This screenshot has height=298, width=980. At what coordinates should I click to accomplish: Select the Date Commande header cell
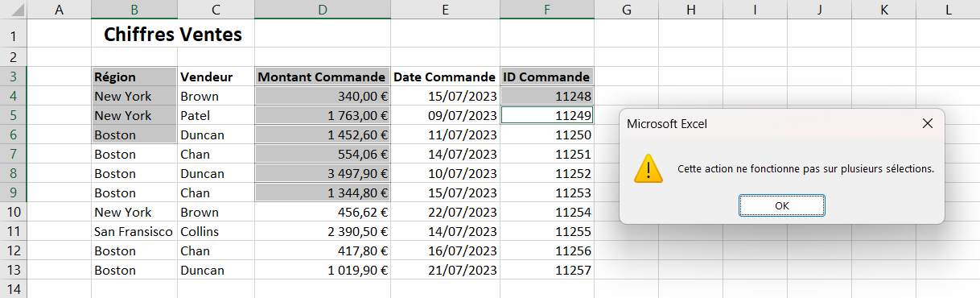tap(445, 77)
